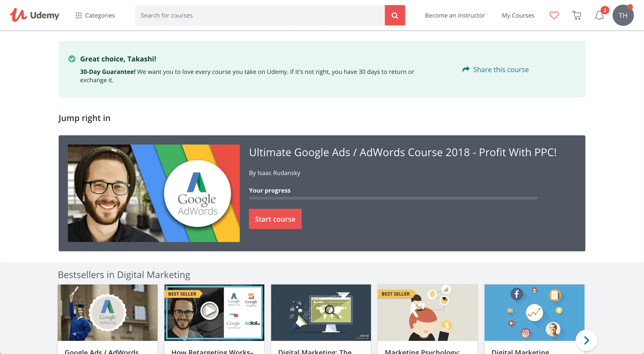Open the Google Ads / AdWords graduate course card
This screenshot has height=354, width=644.
pyautogui.click(x=108, y=319)
